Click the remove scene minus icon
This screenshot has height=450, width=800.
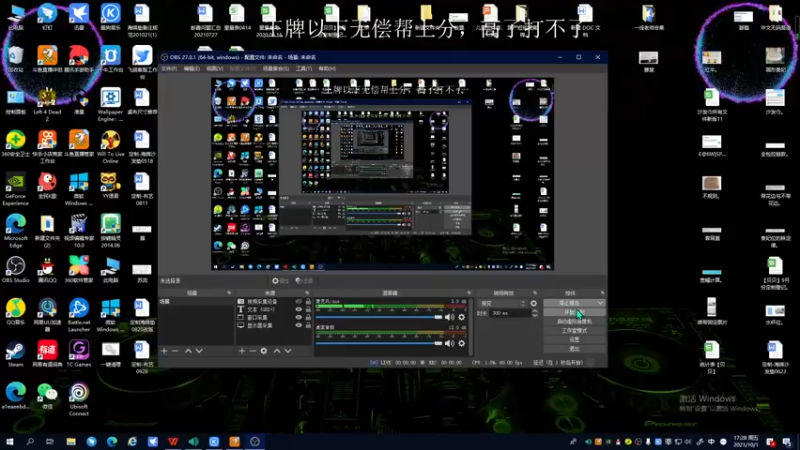[x=175, y=351]
